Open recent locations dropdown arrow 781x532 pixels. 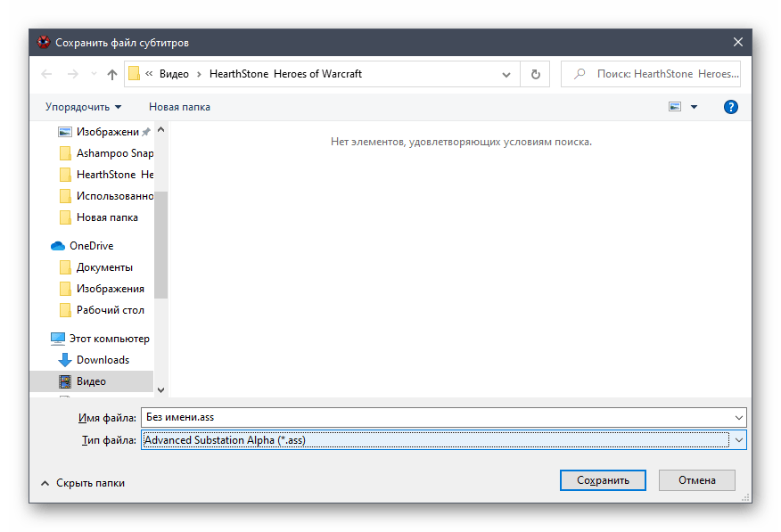tap(94, 74)
